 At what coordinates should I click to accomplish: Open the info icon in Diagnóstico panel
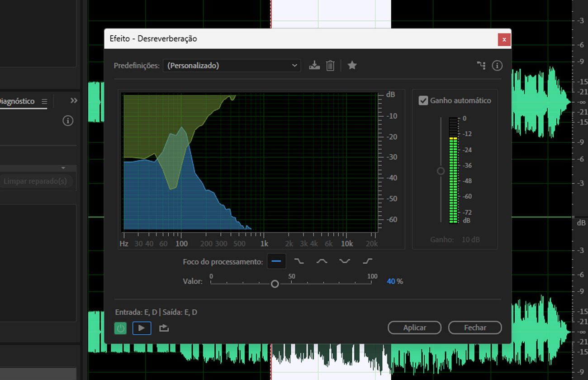coord(68,121)
